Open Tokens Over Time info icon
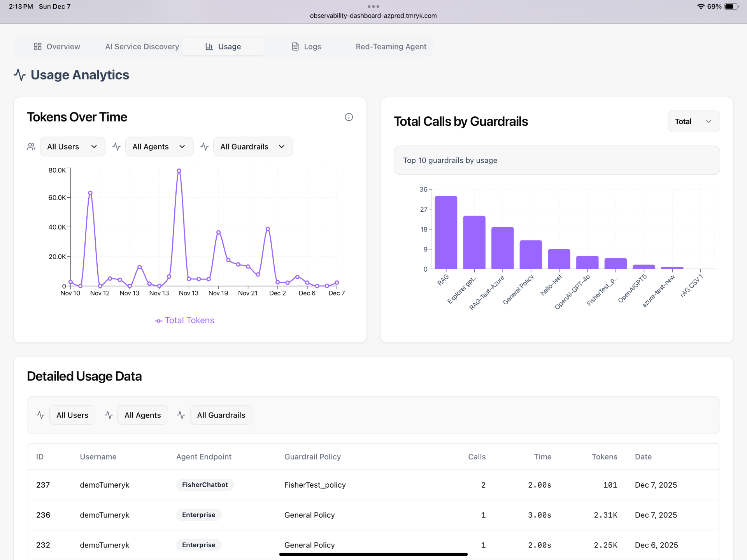The image size is (747, 560). click(349, 117)
